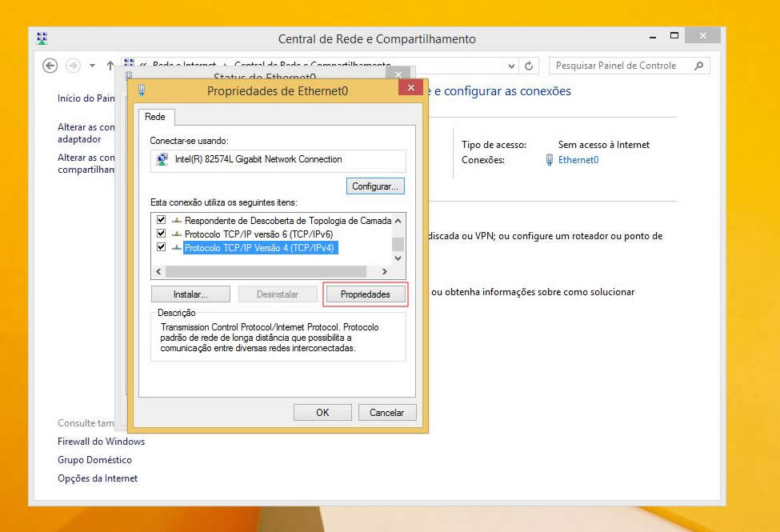The image size is (780, 532).
Task: Select Protocolo TCP/IP Versão 4 list item
Action: [259, 248]
